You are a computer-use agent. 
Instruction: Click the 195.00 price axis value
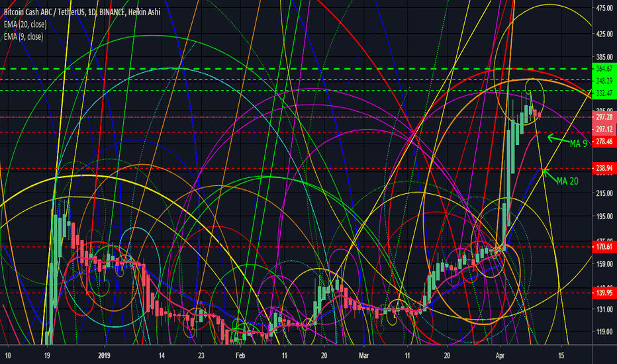tap(604, 216)
